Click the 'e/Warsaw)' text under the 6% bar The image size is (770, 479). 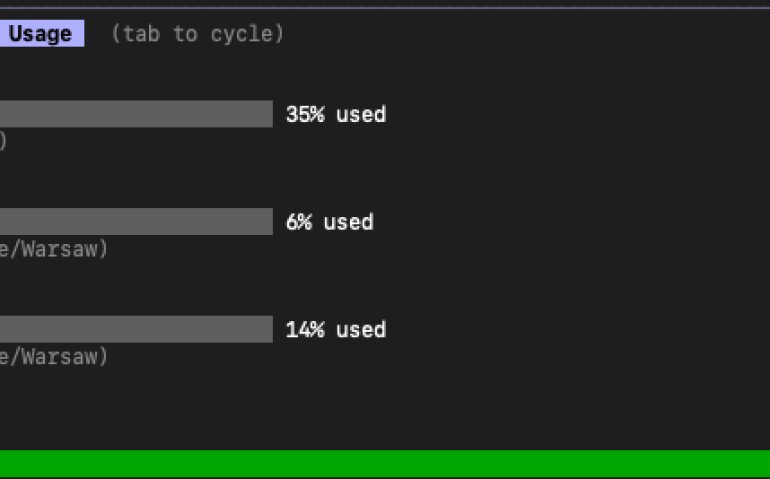point(53,249)
